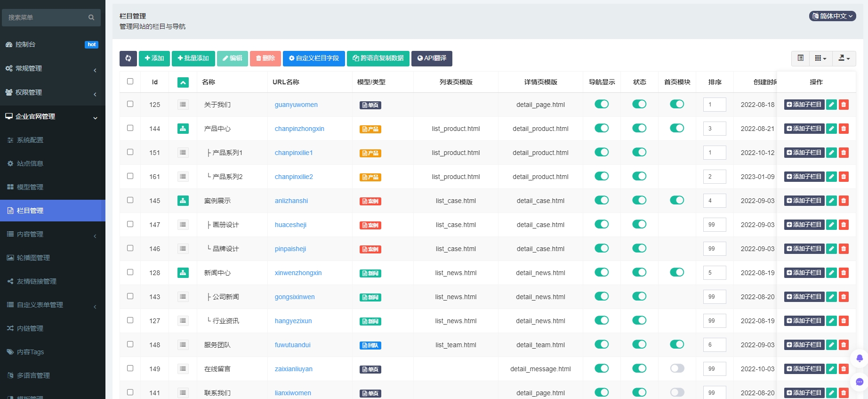Toggle status switch for 产品中心 row
868x399 pixels.
coord(639,128)
